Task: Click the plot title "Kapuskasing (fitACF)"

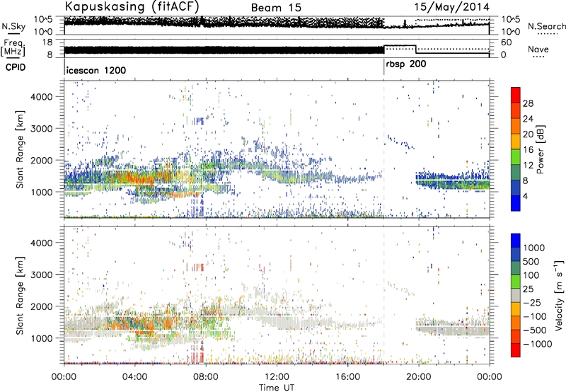Action: pos(132,6)
